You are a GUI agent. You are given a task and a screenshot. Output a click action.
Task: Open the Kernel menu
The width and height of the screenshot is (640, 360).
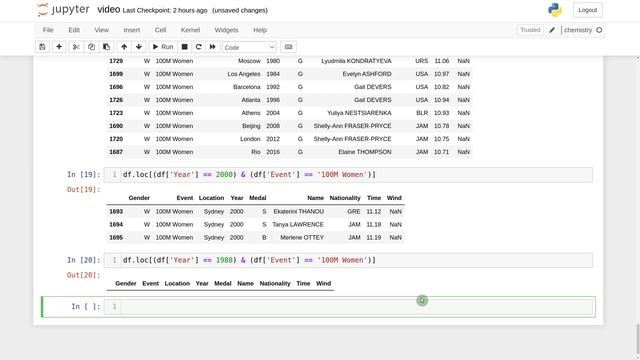pos(191,30)
